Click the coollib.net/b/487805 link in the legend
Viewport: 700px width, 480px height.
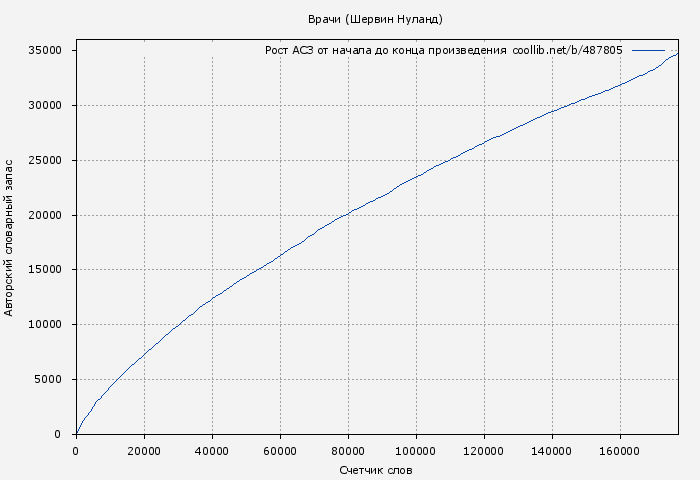[x=567, y=50]
